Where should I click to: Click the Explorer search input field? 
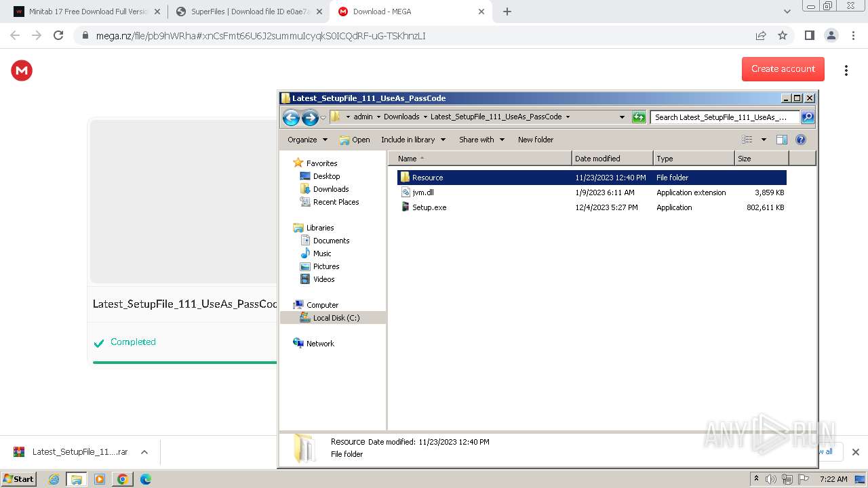click(x=724, y=117)
